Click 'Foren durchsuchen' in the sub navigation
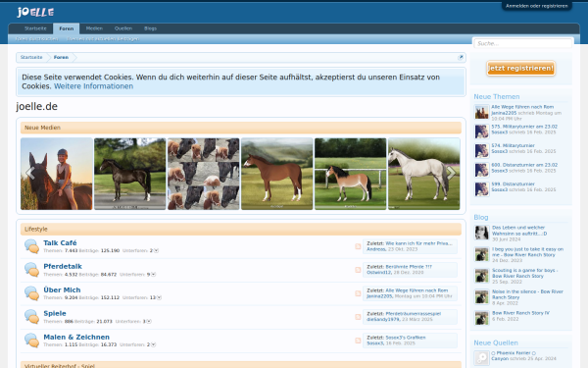This screenshot has width=588, height=368. (x=37, y=38)
